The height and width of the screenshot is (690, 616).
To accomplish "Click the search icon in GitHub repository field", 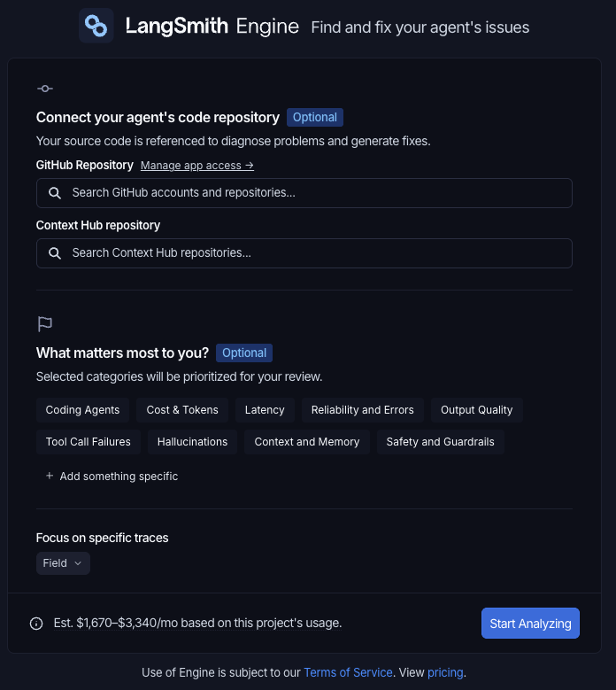I will 55,193.
